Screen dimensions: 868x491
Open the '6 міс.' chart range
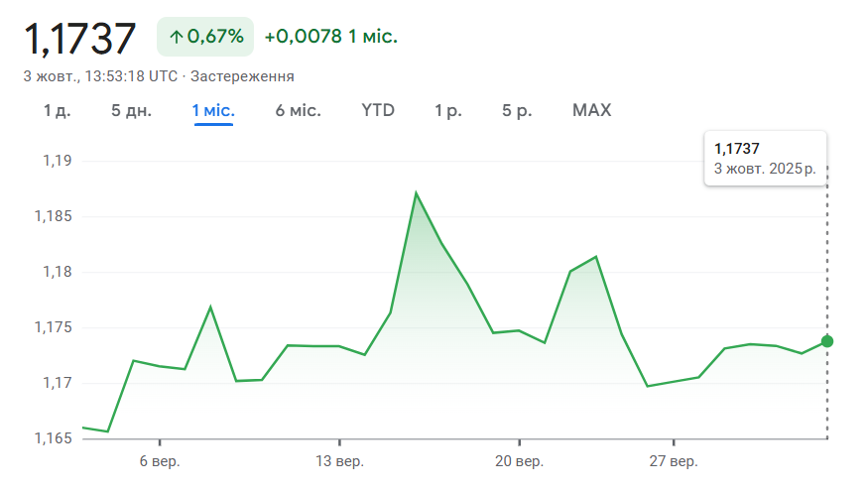[298, 110]
